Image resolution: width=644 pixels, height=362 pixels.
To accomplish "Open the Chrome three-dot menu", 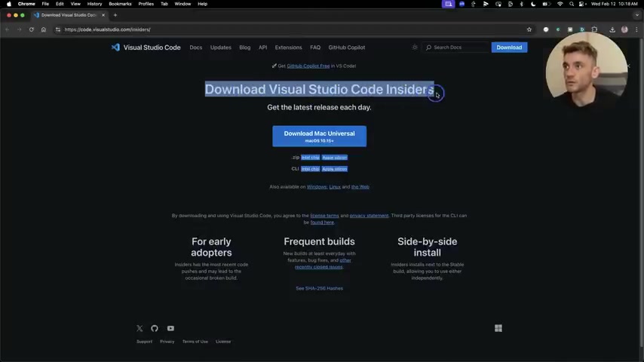I will pos(636,29).
